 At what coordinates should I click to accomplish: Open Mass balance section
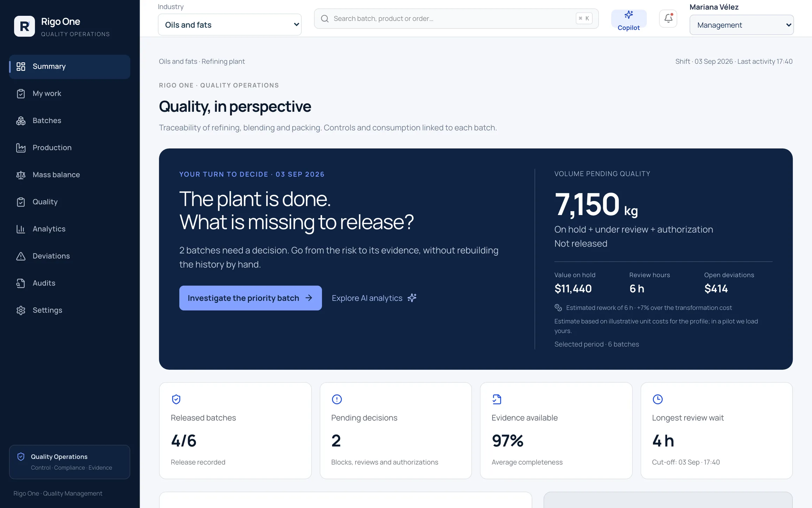(x=70, y=175)
